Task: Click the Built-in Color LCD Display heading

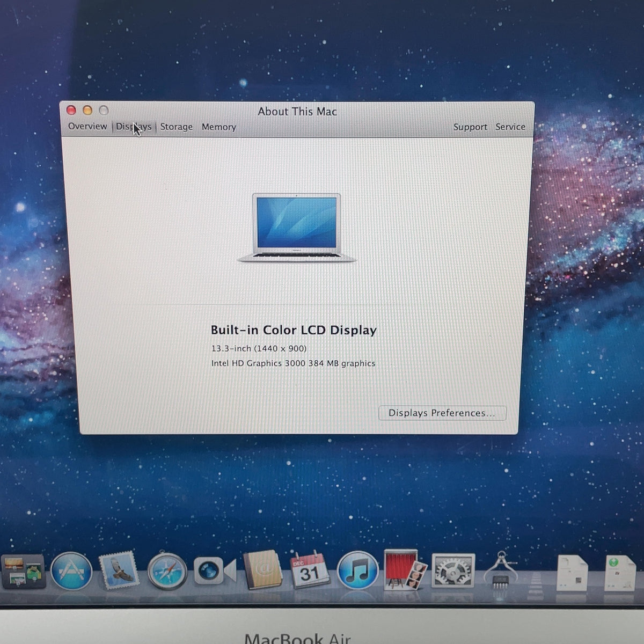Action: [294, 330]
